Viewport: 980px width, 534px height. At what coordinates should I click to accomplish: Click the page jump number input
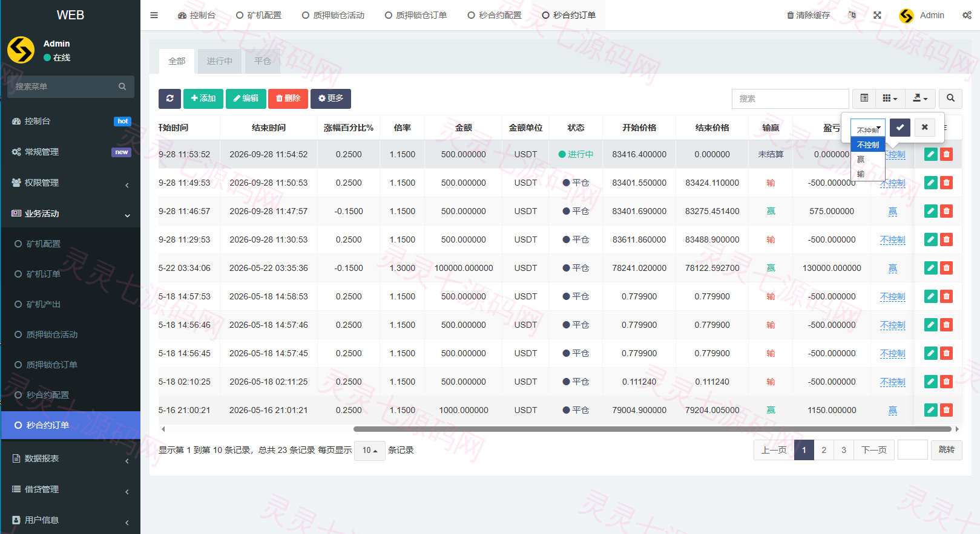(913, 450)
